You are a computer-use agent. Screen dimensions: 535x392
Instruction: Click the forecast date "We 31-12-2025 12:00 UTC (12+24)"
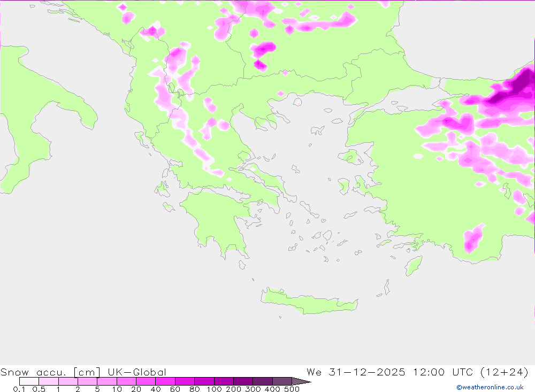pos(418,372)
